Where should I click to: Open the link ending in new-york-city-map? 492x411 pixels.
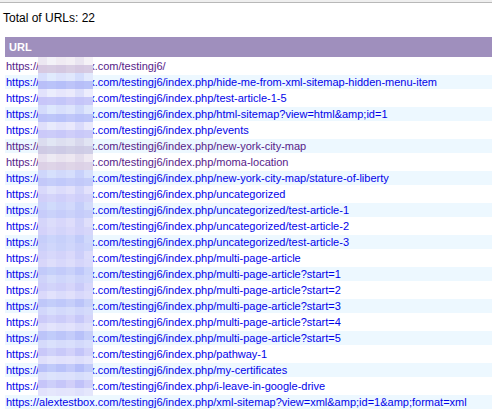pos(156,146)
